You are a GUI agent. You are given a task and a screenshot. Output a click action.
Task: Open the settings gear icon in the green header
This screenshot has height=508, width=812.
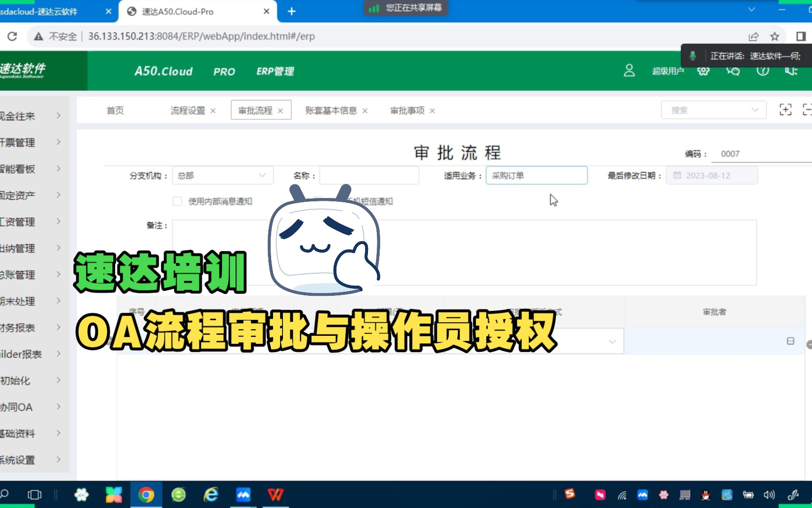tap(703, 71)
